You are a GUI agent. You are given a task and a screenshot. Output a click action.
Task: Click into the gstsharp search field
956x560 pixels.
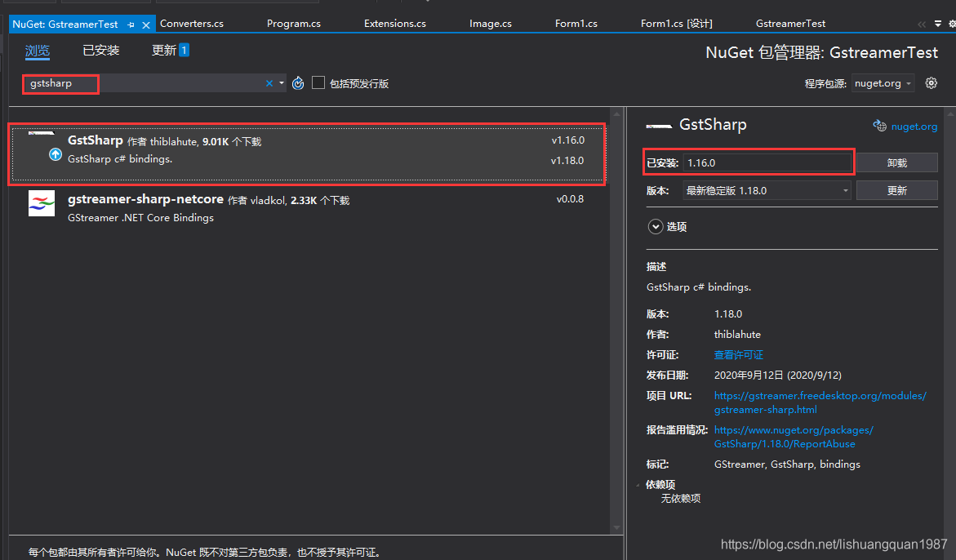coord(163,83)
